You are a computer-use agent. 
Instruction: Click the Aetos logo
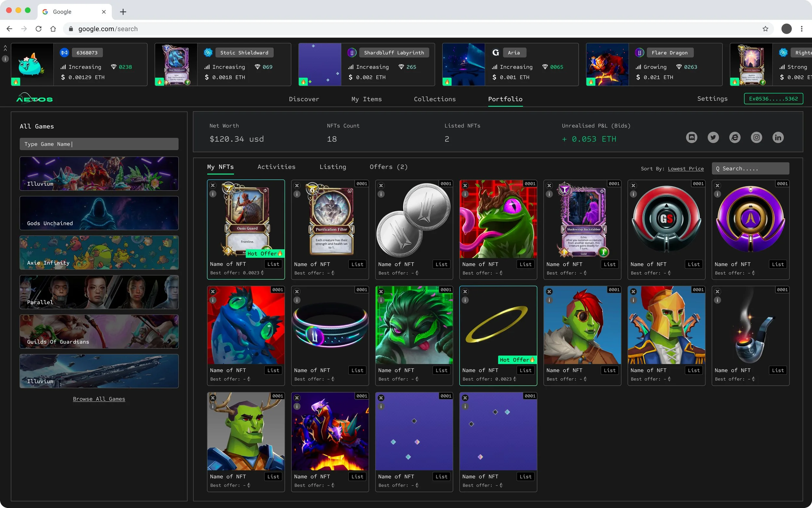[34, 99]
